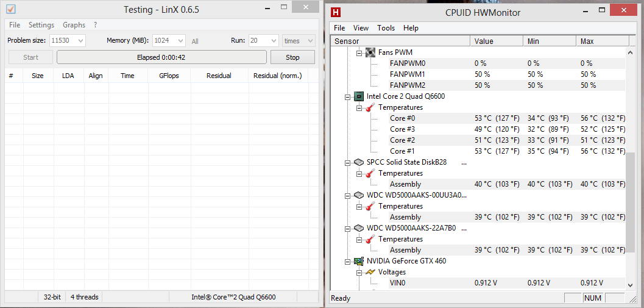Click the Fans PWM fan icon
Image resolution: width=644 pixels, height=308 pixels.
(x=370, y=52)
